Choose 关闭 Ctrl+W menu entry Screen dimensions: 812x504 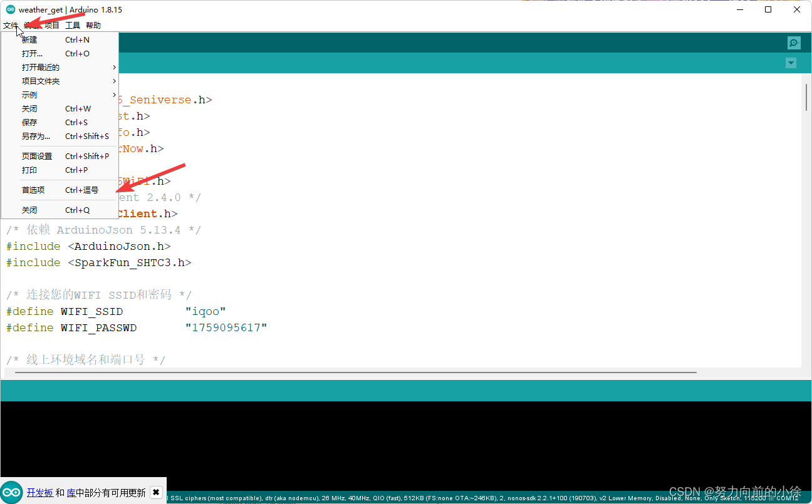click(x=60, y=108)
